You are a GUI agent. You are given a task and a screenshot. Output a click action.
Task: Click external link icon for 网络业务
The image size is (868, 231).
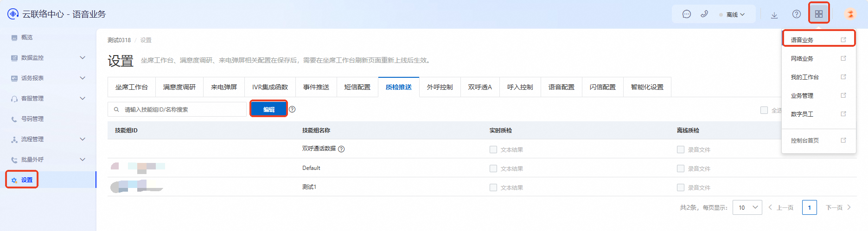pyautogui.click(x=843, y=58)
